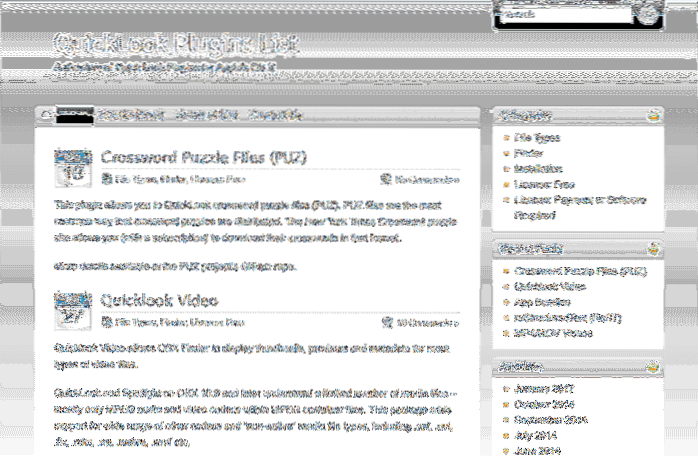Open Installation category in sidebar
698x456 pixels.
tap(538, 169)
